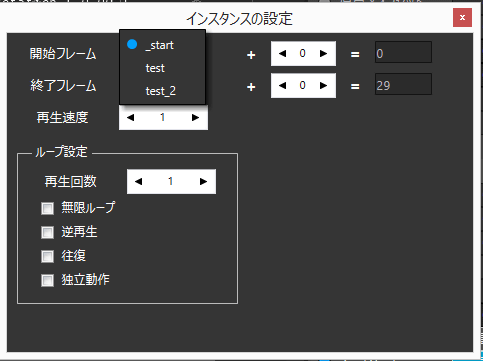This screenshot has height=361, width=483.
Task: Increase 再生速度 with the right arrow
Action: [x=196, y=117]
